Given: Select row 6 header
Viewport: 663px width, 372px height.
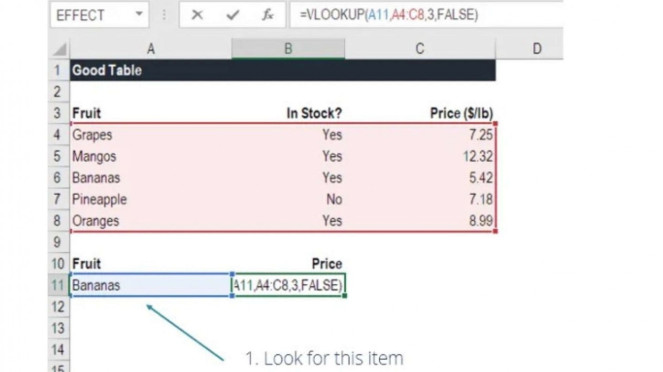Looking at the screenshot, I should click(x=58, y=178).
